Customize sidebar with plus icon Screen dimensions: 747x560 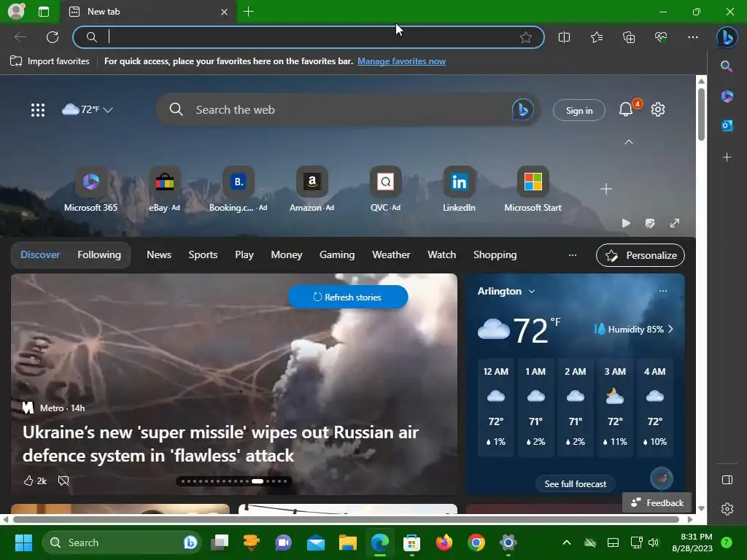[x=727, y=157]
